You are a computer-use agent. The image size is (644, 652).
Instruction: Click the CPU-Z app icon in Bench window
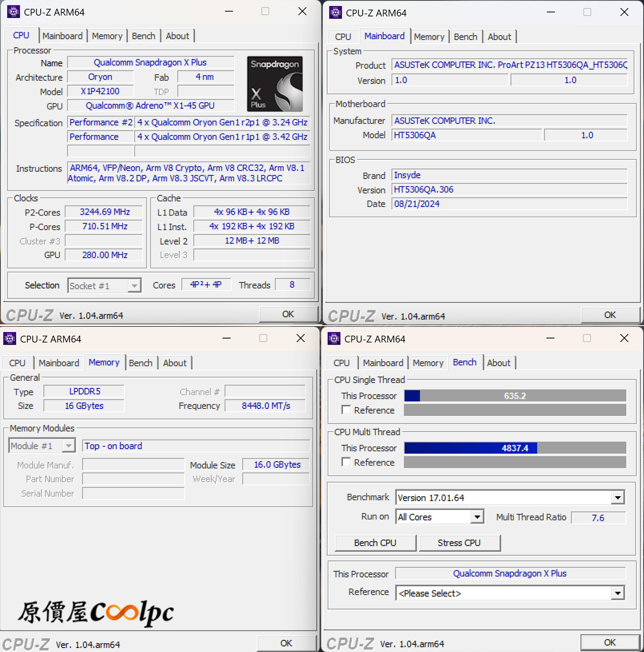click(x=334, y=338)
